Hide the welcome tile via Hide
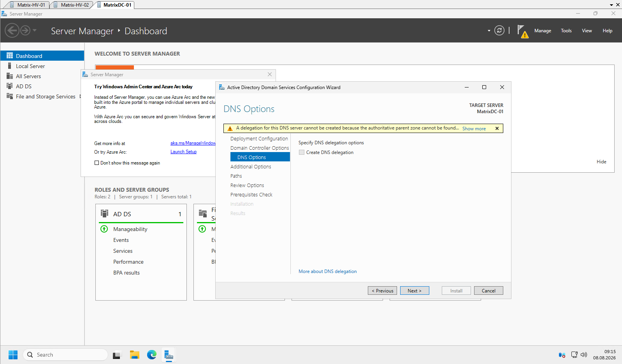The height and width of the screenshot is (364, 622). (x=601, y=162)
